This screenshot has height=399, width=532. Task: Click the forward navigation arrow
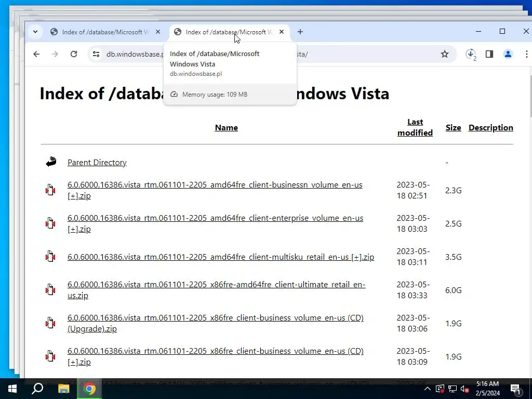tap(55, 54)
